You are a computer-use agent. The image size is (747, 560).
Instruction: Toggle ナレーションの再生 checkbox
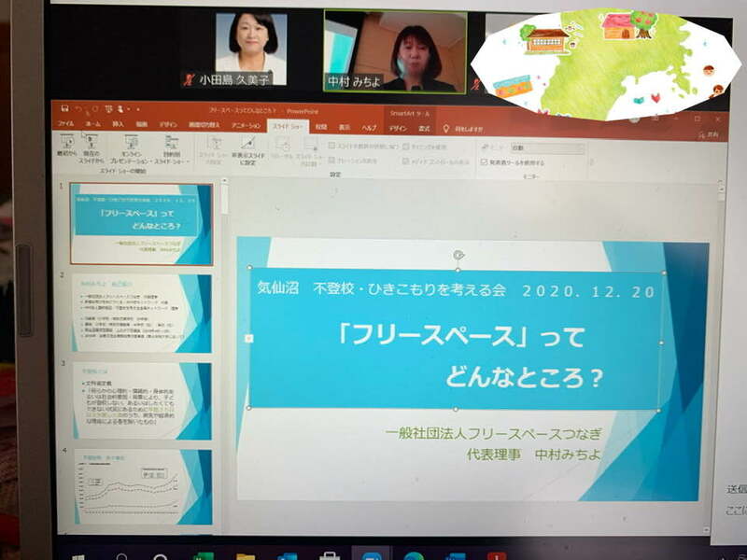pyautogui.click(x=331, y=161)
